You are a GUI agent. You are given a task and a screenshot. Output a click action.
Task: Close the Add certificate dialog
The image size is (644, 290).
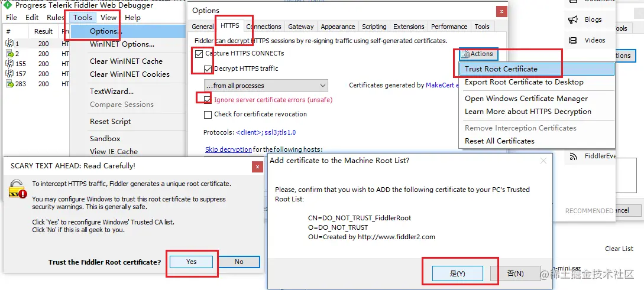tap(543, 161)
